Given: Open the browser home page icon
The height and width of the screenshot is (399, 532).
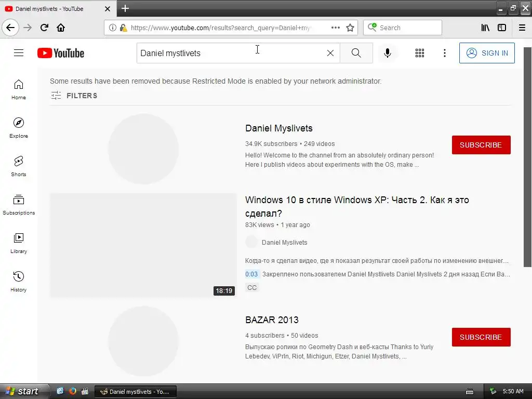Looking at the screenshot, I should click(61, 28).
